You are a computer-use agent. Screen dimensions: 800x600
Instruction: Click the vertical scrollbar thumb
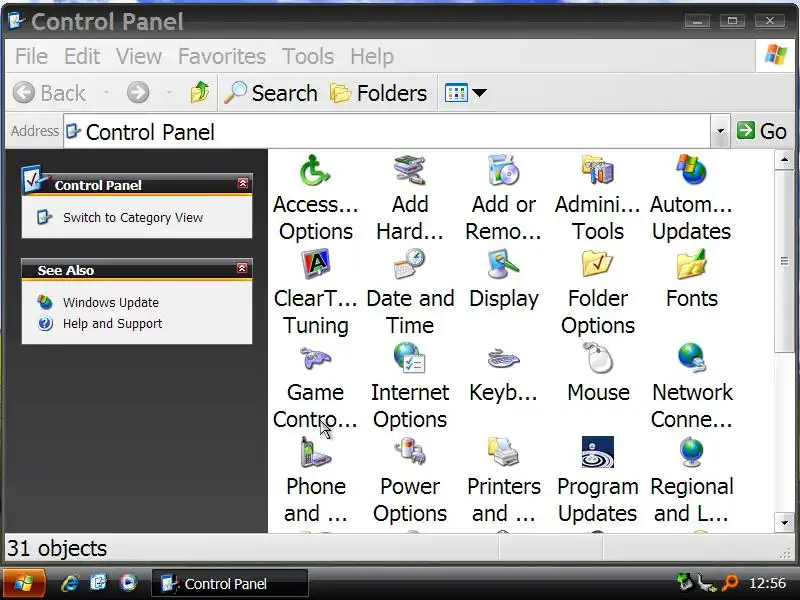[x=784, y=261]
